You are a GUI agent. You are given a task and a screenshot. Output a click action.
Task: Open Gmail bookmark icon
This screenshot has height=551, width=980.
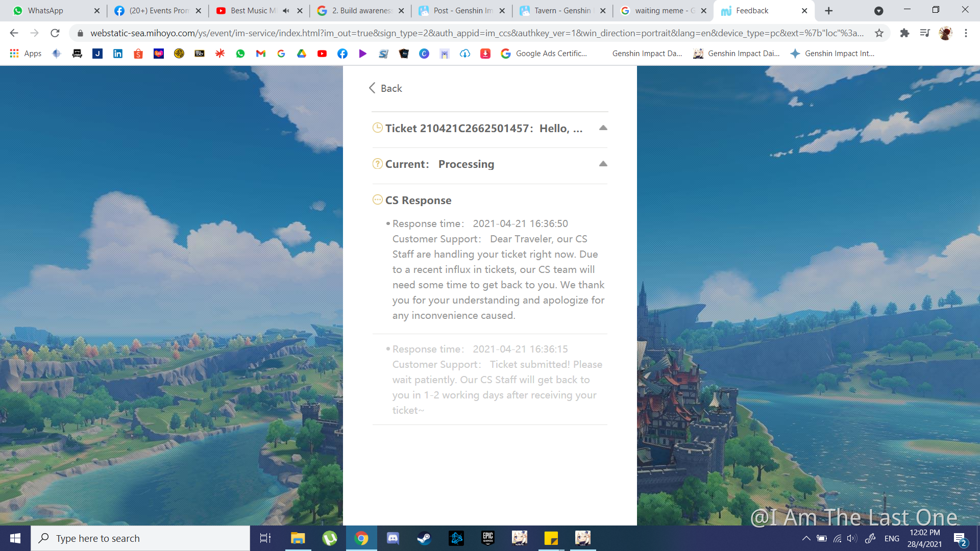pyautogui.click(x=261, y=54)
